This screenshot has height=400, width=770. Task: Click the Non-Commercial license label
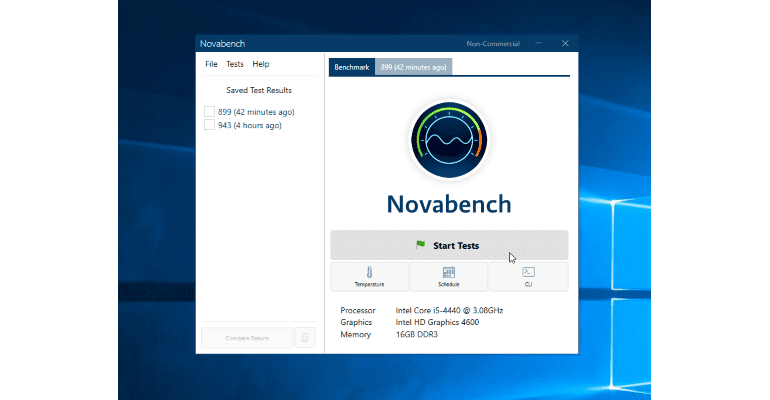[x=493, y=44]
